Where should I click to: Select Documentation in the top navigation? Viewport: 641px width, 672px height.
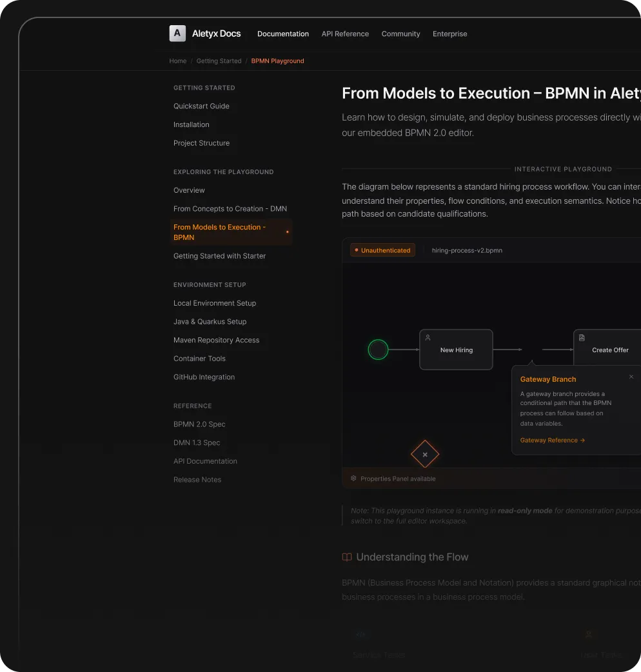pyautogui.click(x=282, y=34)
